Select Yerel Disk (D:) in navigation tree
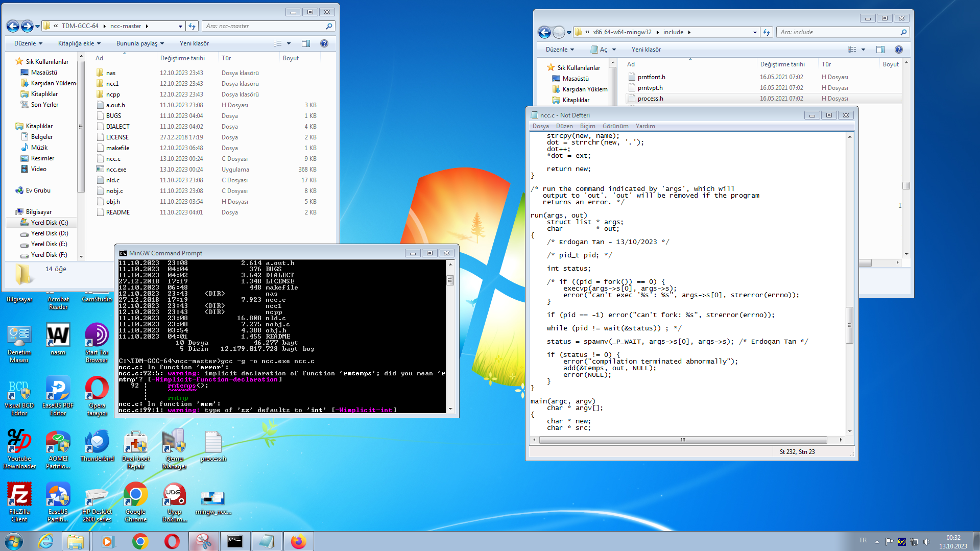Viewport: 980px width, 551px height. pos(49,233)
